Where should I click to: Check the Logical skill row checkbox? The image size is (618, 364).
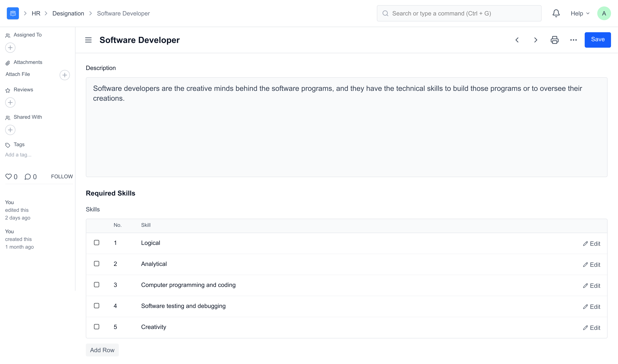97,243
